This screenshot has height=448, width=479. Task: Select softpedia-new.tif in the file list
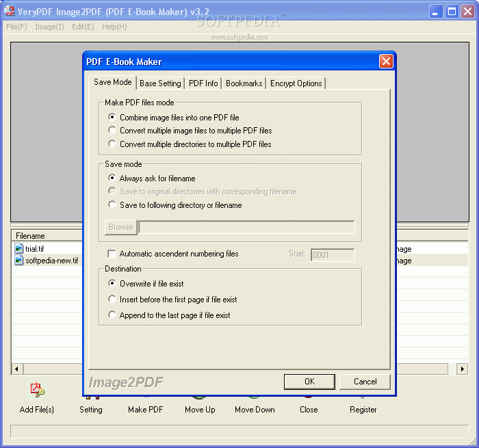pyautogui.click(x=51, y=261)
